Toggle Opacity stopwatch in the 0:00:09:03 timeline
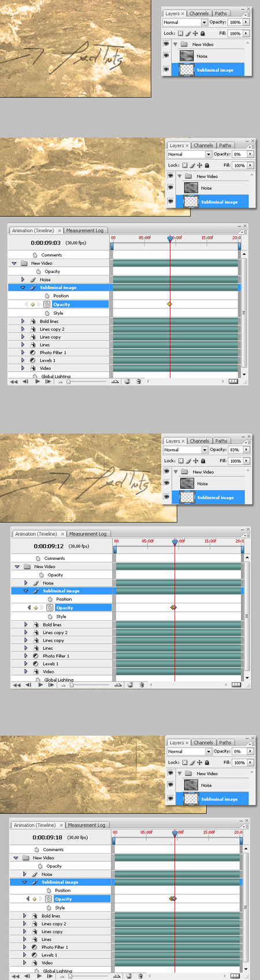The image size is (260, 980). 47,304
